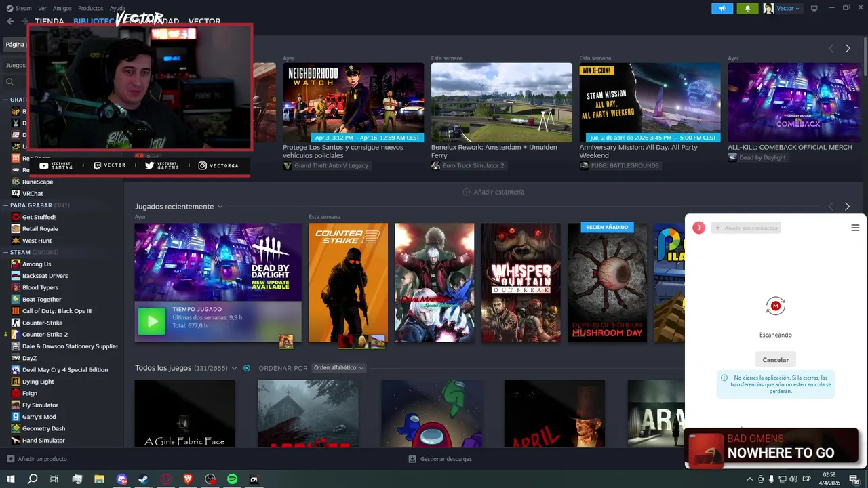868x488 pixels.
Task: Toggle ready-to-play filter beside Todos los juegos
Action: (247, 368)
